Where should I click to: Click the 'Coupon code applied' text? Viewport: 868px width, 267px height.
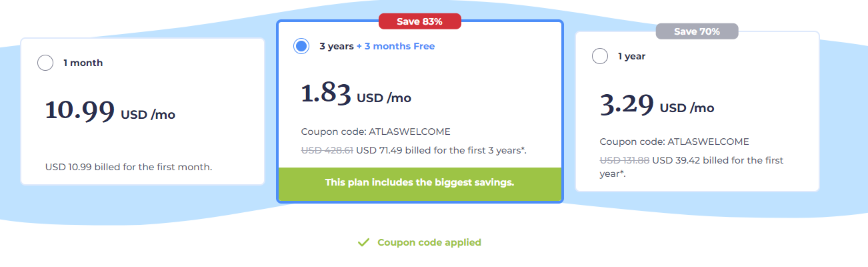(x=429, y=242)
